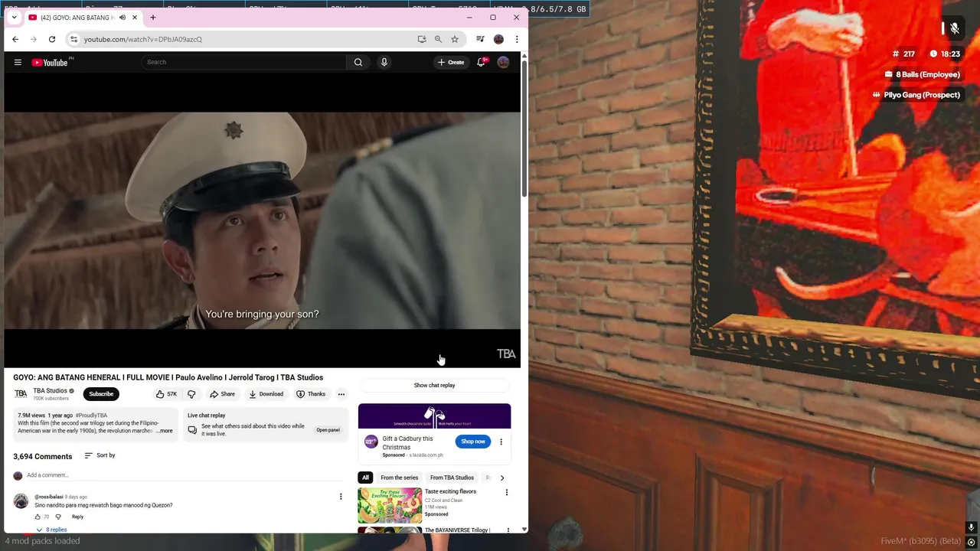Screen dimensions: 980x551
Task: Click the browser address bar URL
Action: pyautogui.click(x=143, y=39)
